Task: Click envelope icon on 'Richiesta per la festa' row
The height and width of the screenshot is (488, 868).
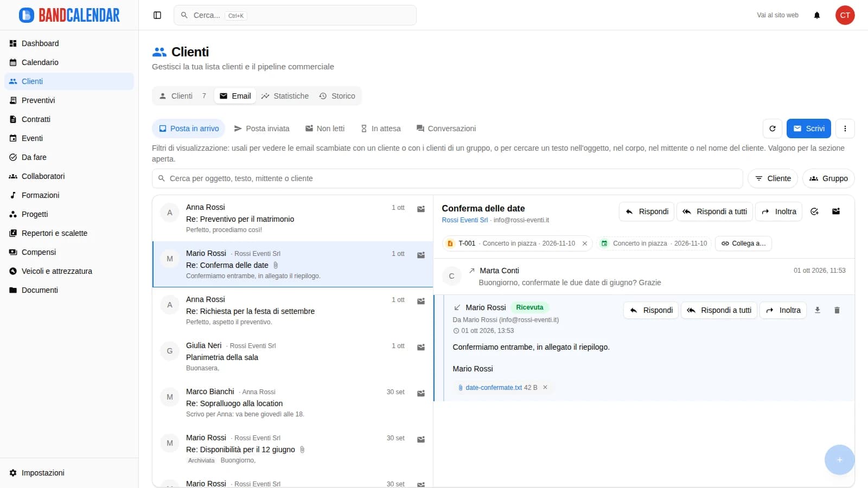Action: click(x=421, y=301)
